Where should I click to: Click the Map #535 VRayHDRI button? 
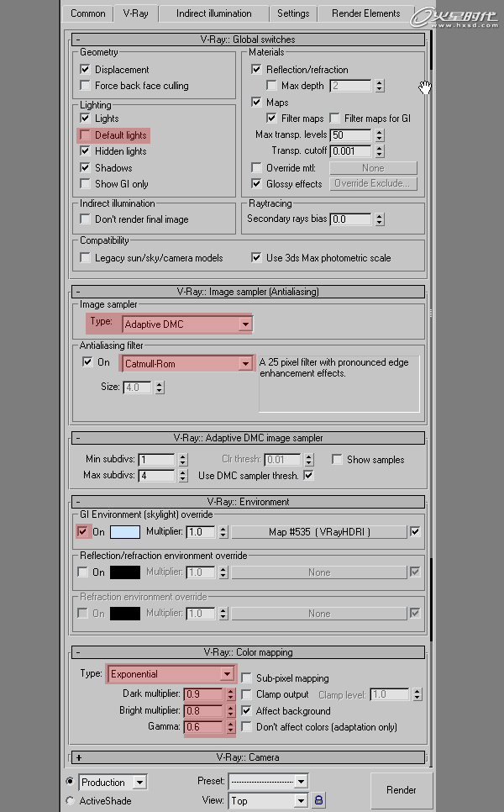click(319, 532)
